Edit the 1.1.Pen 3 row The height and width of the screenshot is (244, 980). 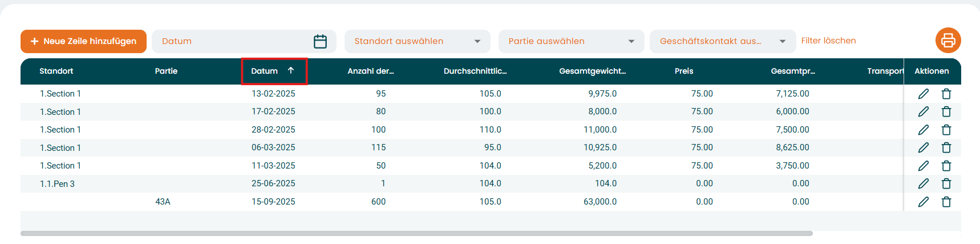tap(924, 183)
